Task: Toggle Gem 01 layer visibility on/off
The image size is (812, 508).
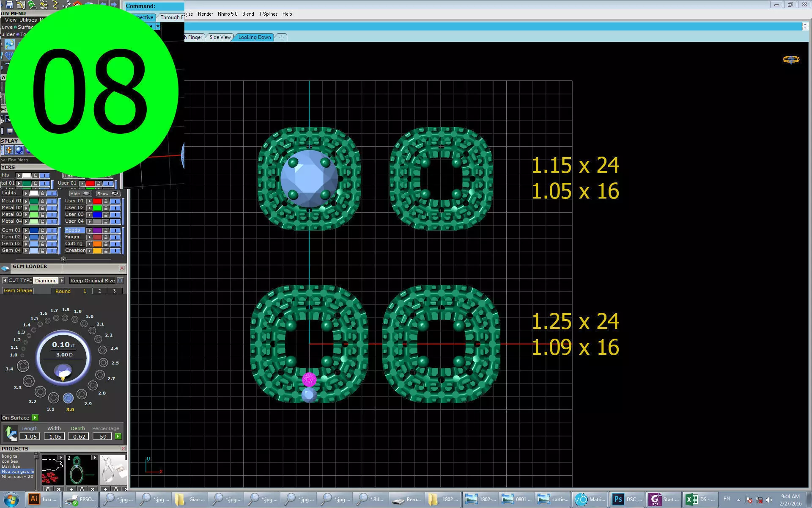Action: click(x=52, y=230)
